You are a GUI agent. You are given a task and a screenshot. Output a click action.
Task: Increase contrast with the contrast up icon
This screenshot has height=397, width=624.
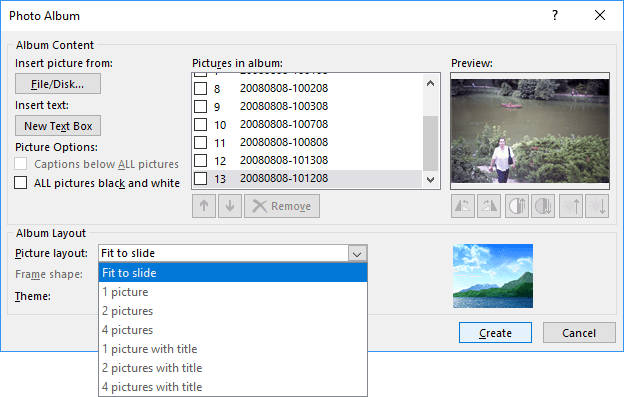(x=517, y=206)
